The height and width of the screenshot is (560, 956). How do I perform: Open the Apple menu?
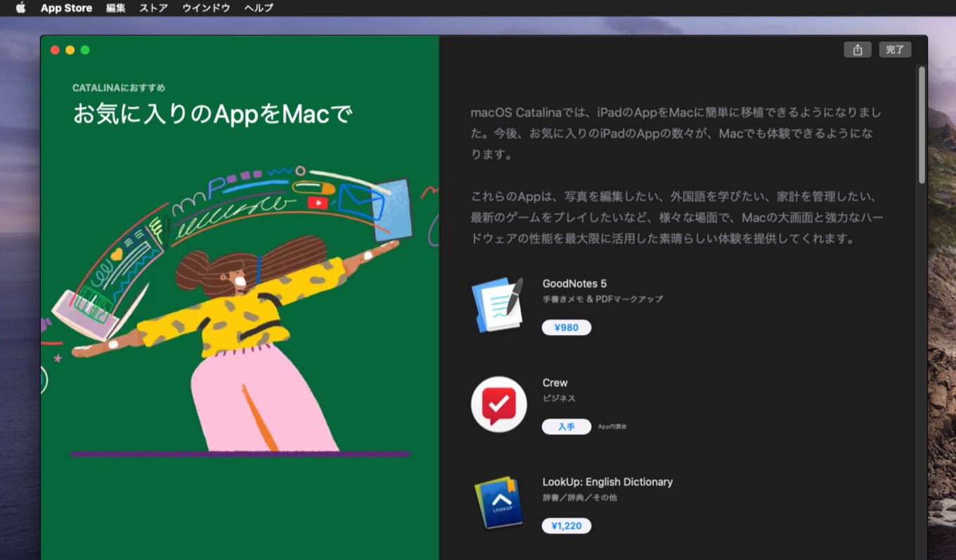click(x=20, y=8)
